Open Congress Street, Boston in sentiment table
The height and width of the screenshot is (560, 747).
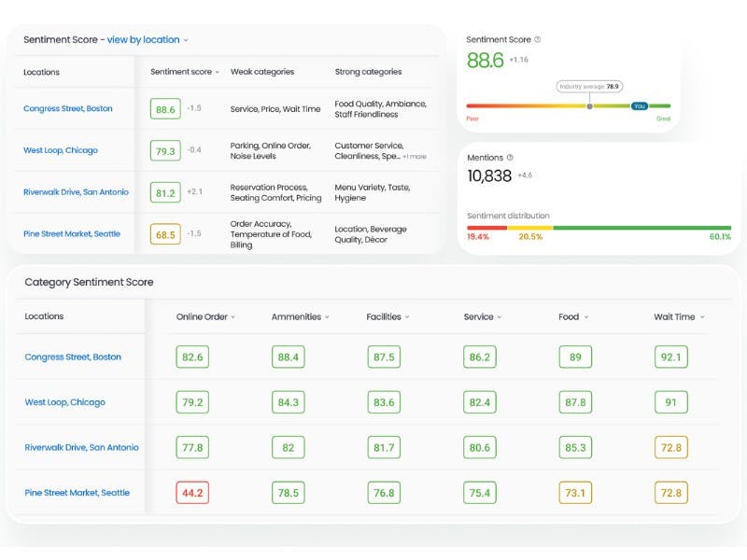pos(68,109)
